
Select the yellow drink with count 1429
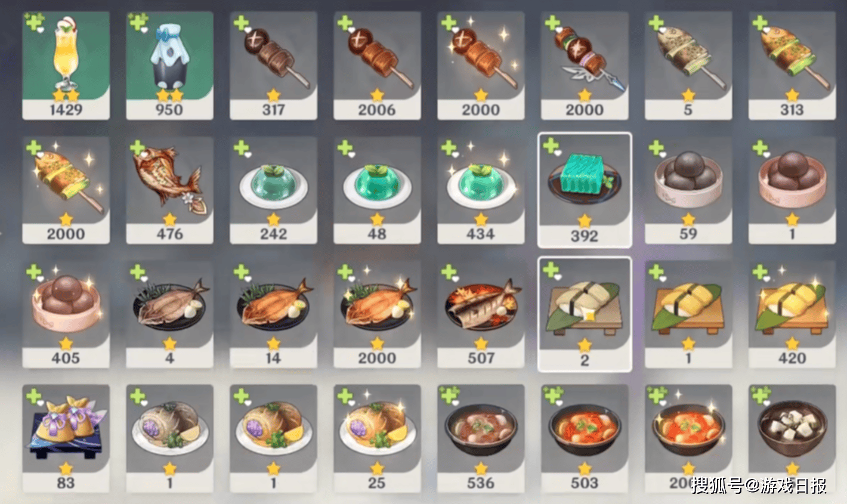(66, 66)
